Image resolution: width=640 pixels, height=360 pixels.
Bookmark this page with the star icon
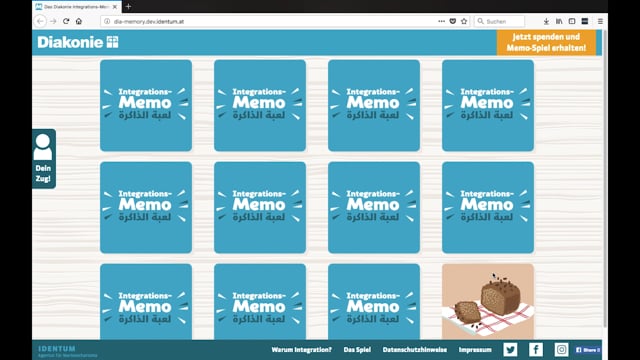pos(464,21)
